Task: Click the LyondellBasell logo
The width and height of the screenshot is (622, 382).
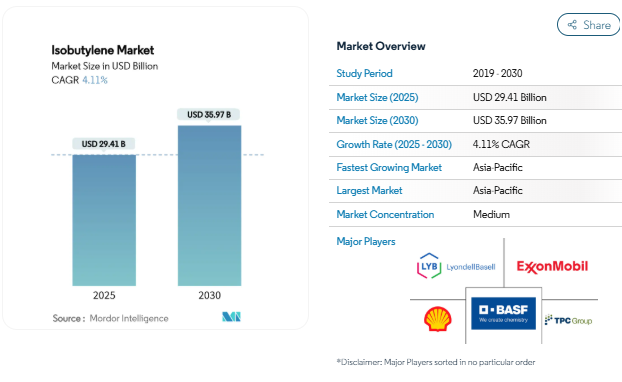Action: pos(456,266)
